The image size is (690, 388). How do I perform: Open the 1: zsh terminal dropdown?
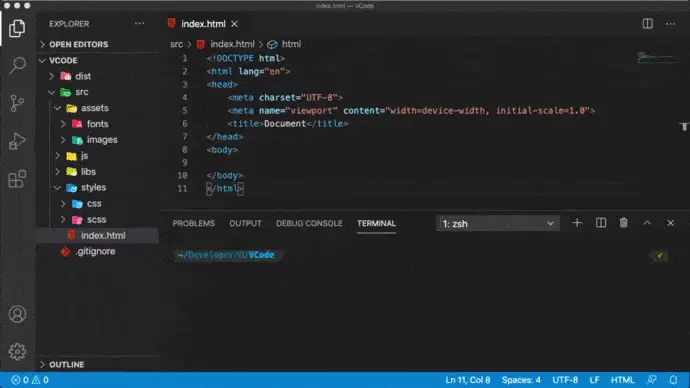498,223
